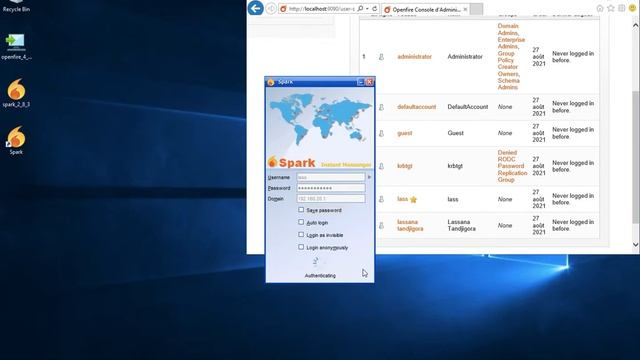
Task: Click the browser smiley feedback icon
Action: pos(632,8)
